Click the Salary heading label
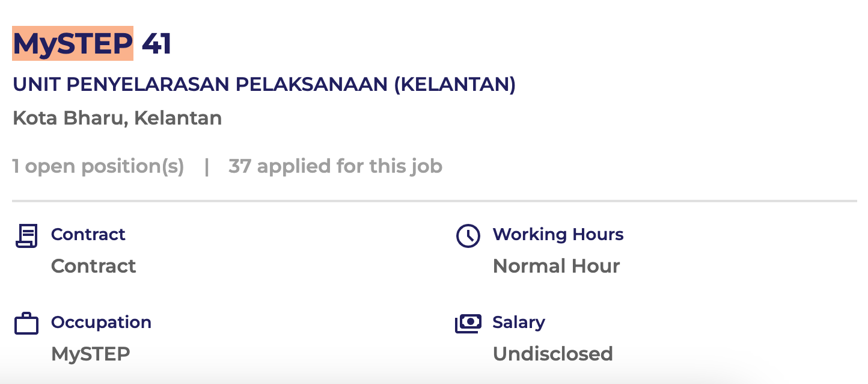The width and height of the screenshot is (868, 384). point(518,322)
